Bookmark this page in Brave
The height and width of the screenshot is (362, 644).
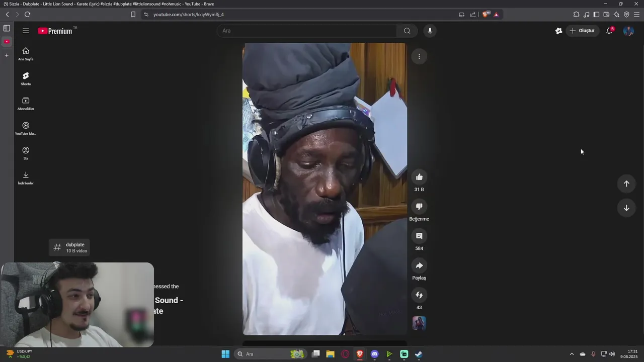coord(133,15)
